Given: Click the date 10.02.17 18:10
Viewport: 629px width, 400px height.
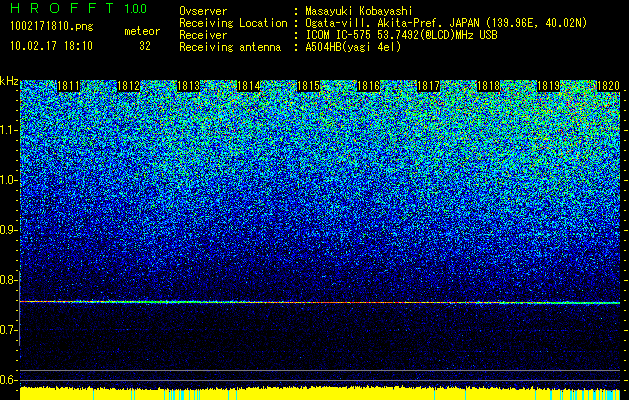Looking at the screenshot, I should click(x=51, y=46).
